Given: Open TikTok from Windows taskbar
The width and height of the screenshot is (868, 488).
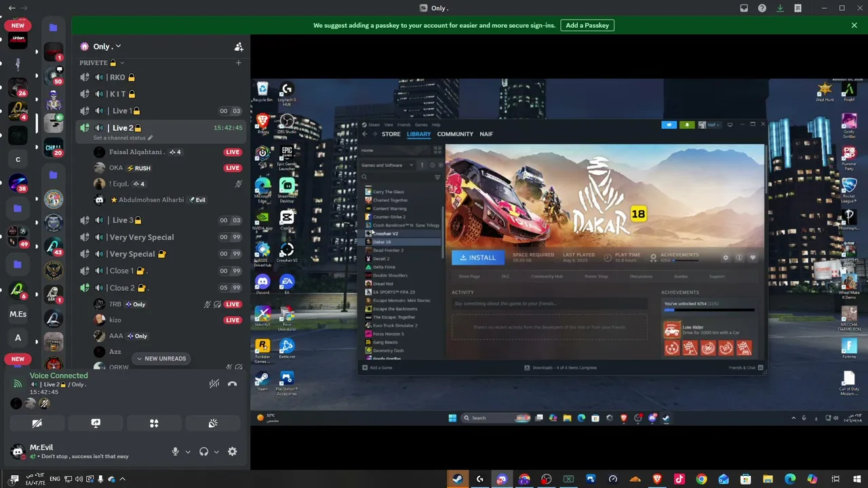Looking at the screenshot, I should [679, 479].
